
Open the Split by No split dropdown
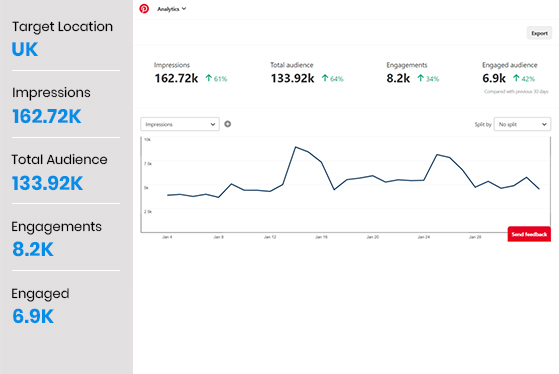[x=522, y=124]
